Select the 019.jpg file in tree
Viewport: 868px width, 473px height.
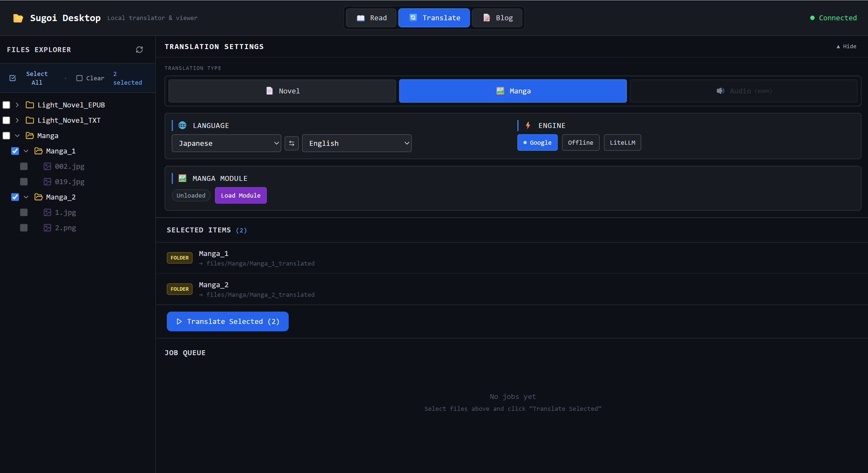pos(69,182)
